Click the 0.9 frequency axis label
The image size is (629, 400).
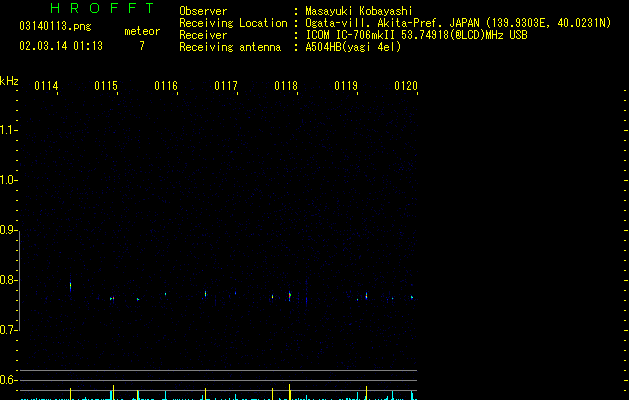8,230
